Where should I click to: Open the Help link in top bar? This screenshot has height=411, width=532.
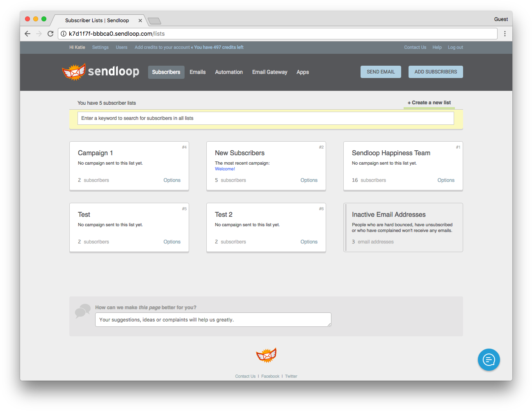pyautogui.click(x=437, y=47)
